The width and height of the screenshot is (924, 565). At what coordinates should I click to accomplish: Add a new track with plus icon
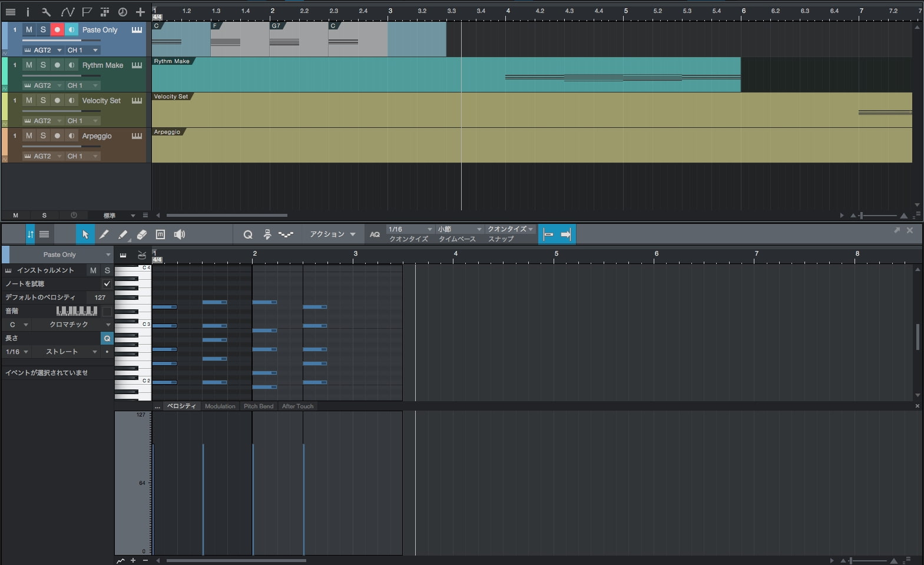click(140, 12)
